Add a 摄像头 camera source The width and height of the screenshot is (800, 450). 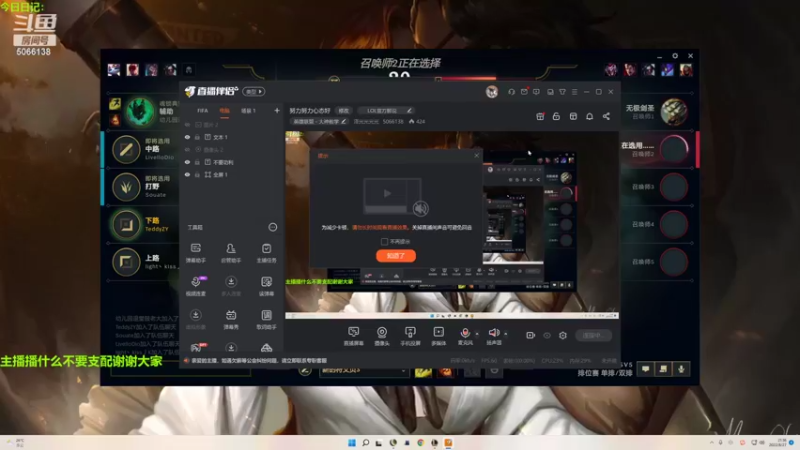(382, 336)
